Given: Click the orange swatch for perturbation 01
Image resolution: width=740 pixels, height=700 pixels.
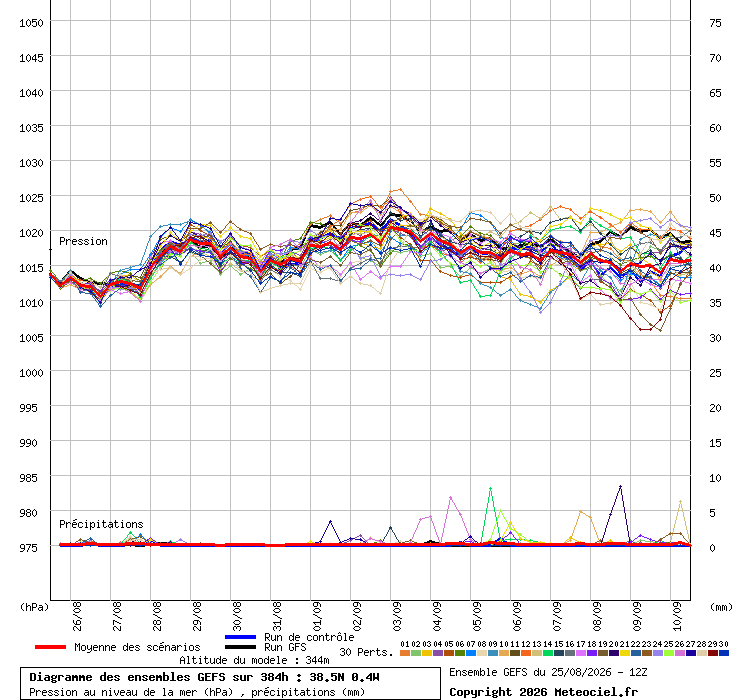Looking at the screenshot, I should (x=404, y=653).
